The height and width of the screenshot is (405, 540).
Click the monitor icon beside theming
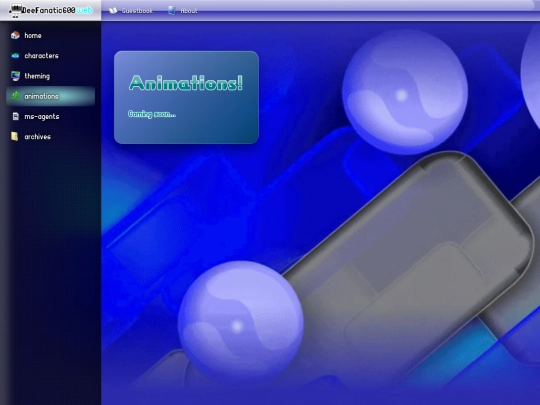click(15, 76)
